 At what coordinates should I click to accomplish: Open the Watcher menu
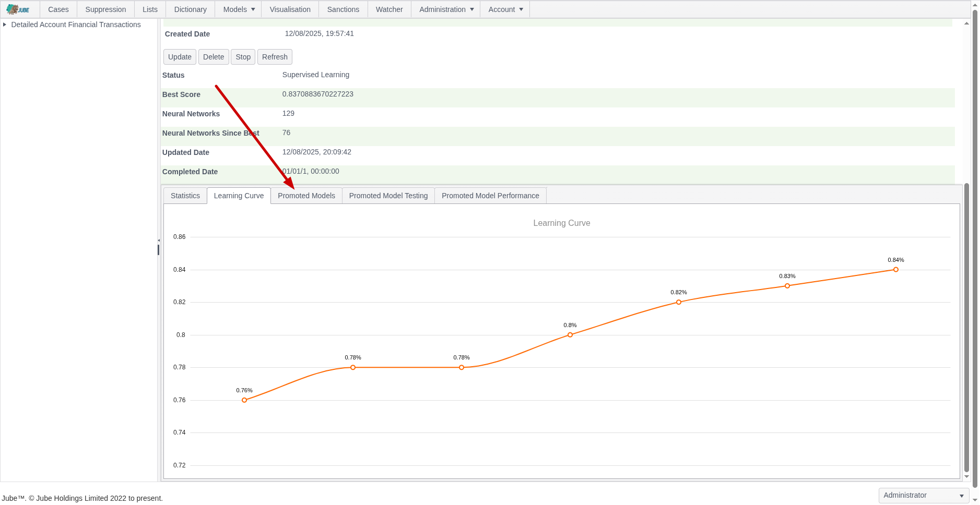click(389, 9)
